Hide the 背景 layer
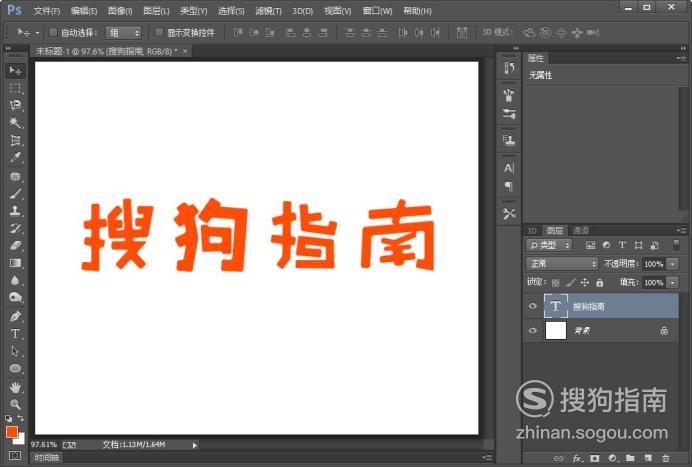Image resolution: width=692 pixels, height=467 pixels. pos(533,331)
